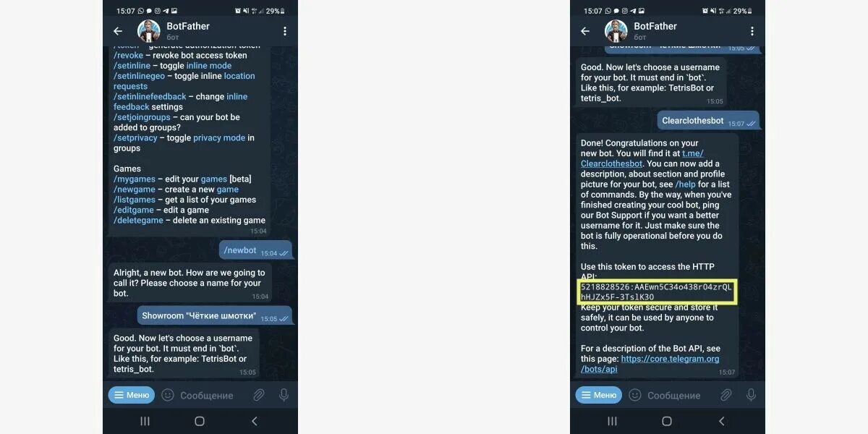
Task: Tap recent apps button on right phone
Action: [612, 421]
